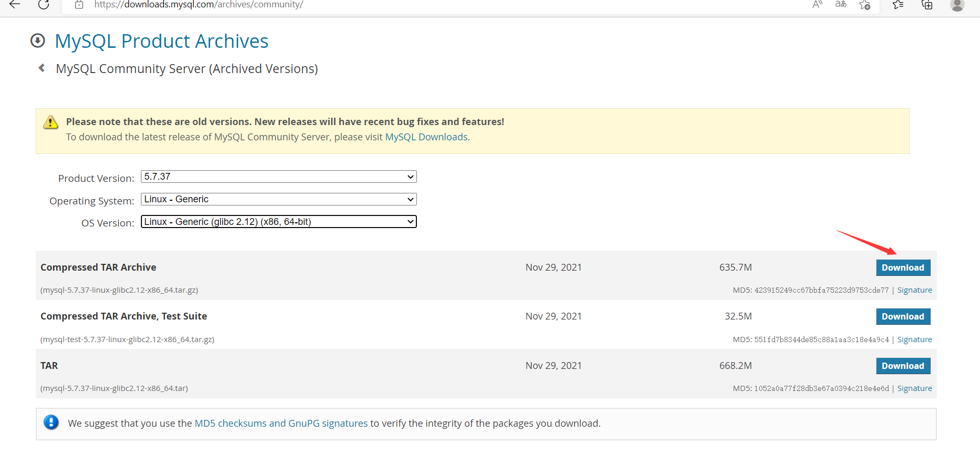
Task: Go back using the arrow beside Community Server heading
Action: tap(42, 68)
